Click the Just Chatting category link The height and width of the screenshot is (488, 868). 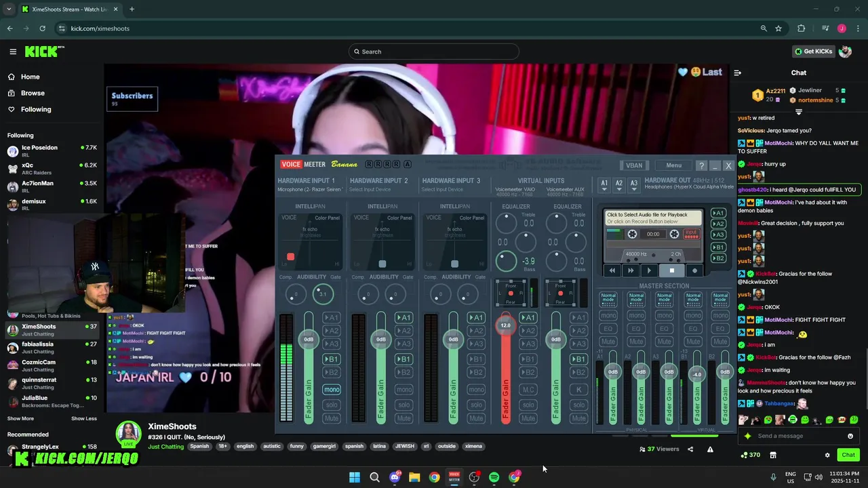pos(166,447)
